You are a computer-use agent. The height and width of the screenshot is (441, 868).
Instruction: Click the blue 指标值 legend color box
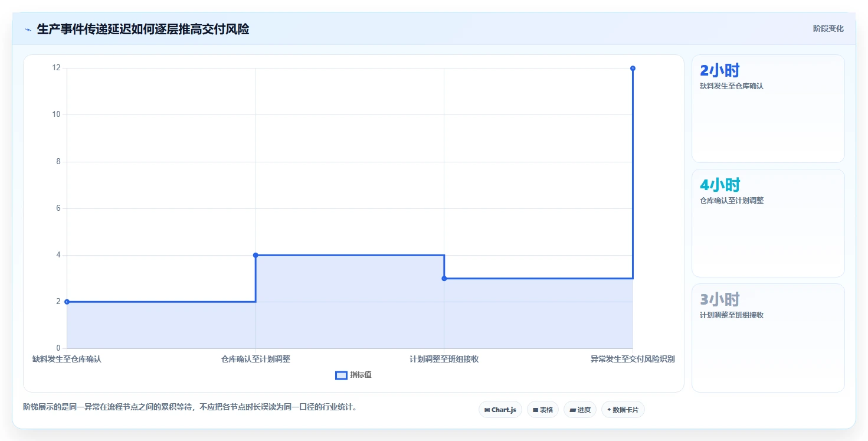tap(341, 375)
